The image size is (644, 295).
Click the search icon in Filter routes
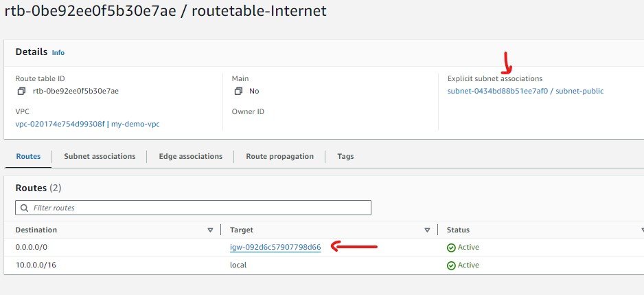pyautogui.click(x=25, y=208)
